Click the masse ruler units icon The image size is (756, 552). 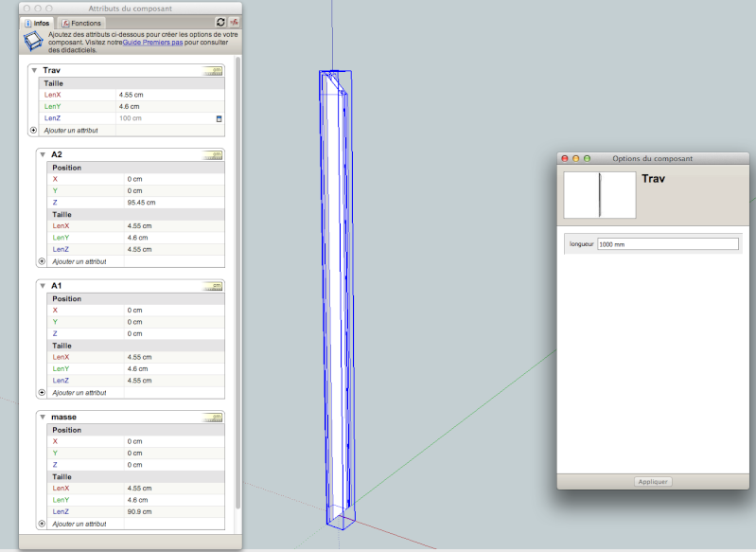coord(213,418)
